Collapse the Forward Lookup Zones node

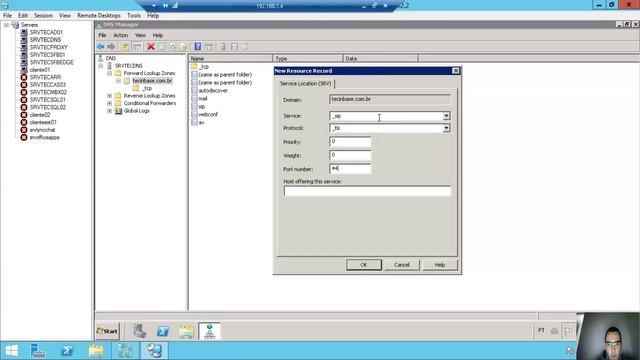click(109, 73)
